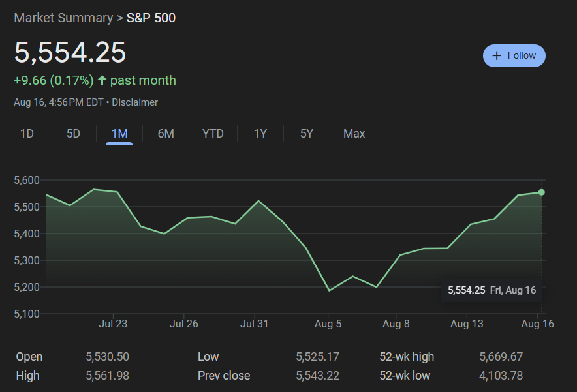Click the 52-wk high value 5,669.67

coord(501,357)
